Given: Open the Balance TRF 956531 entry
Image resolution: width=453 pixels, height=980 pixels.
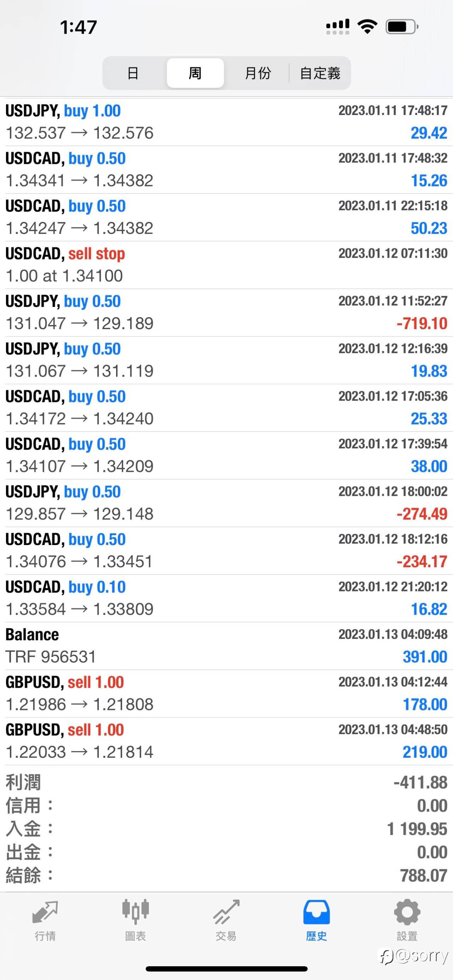Looking at the screenshot, I should (x=226, y=646).
